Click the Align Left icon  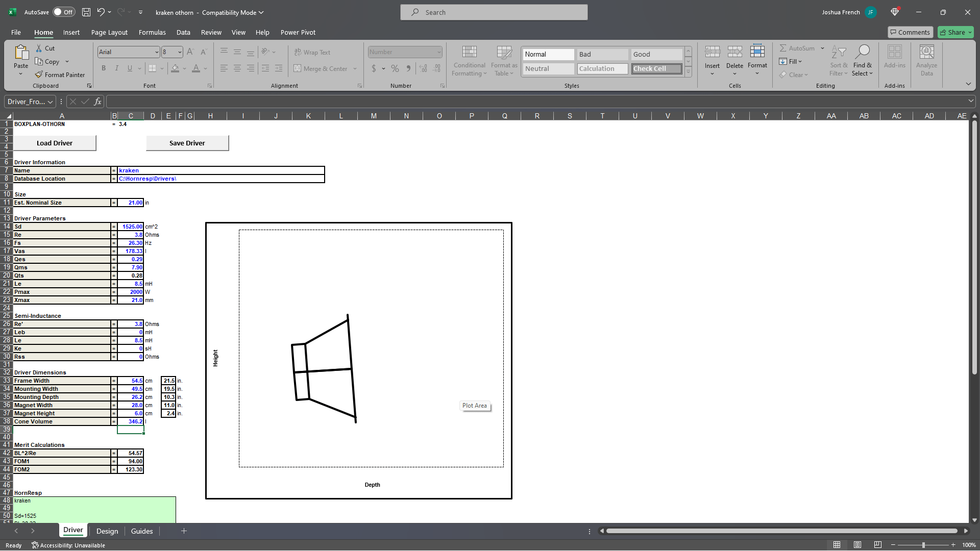tap(224, 68)
